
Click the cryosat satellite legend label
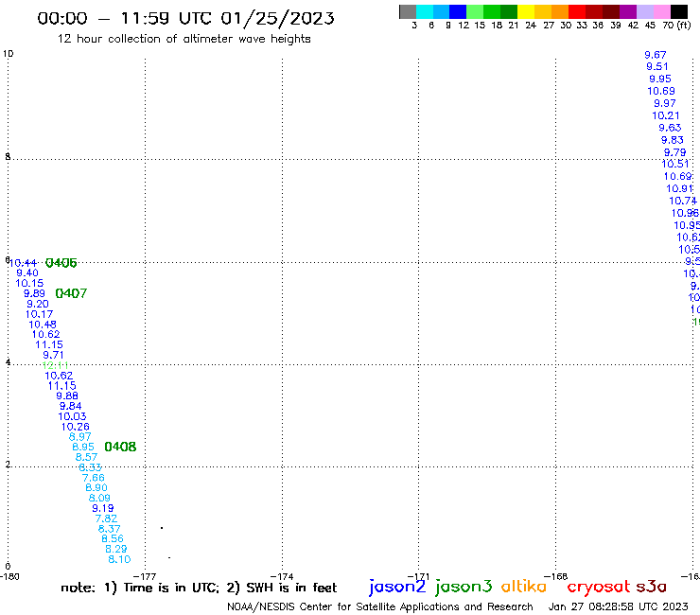tap(598, 587)
